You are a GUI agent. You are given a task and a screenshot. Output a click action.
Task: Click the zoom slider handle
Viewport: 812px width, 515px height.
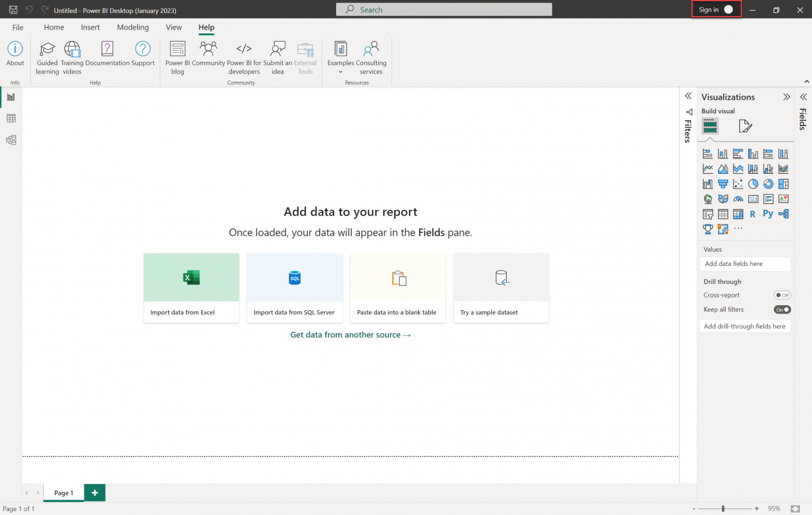723,509
